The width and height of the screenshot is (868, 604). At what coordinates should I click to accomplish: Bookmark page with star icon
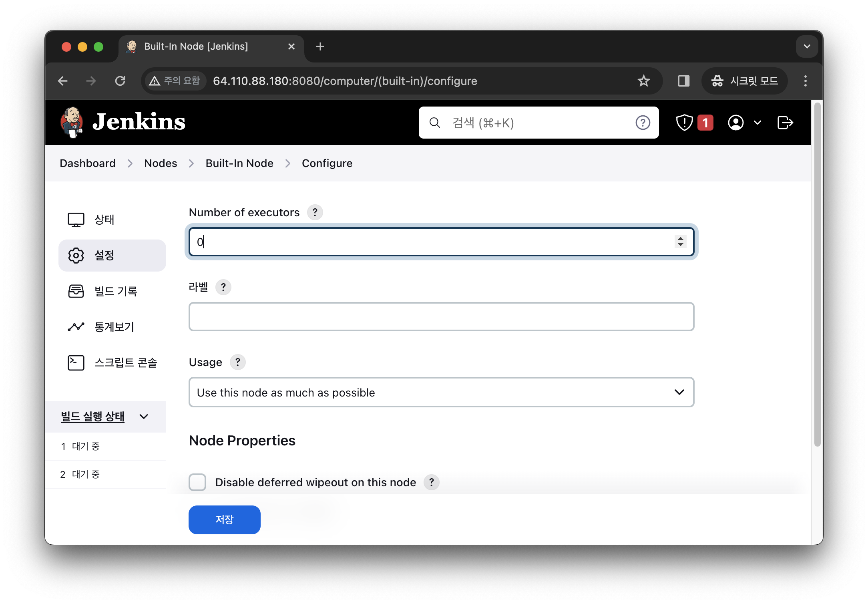click(643, 81)
